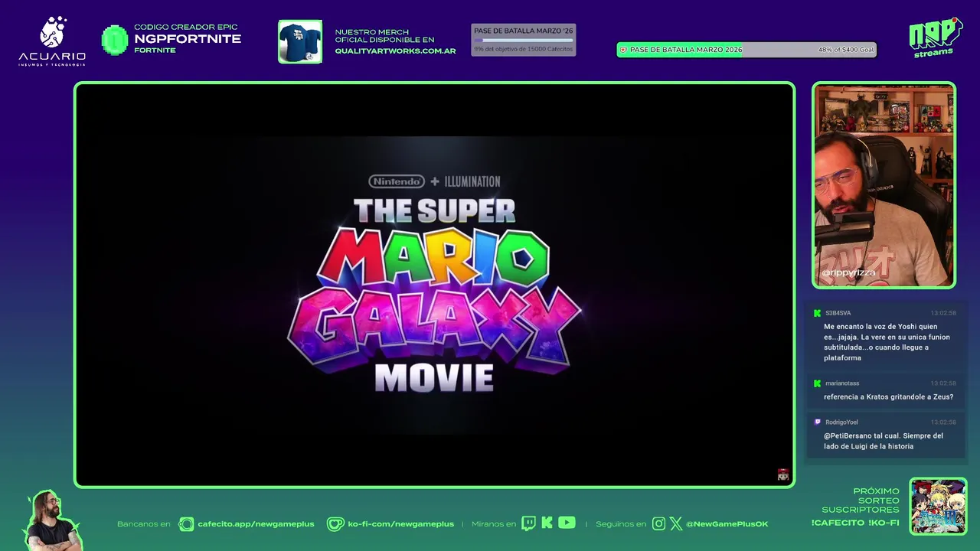Click the NGP streams logo
This screenshot has height=551, width=980.
pos(935,37)
